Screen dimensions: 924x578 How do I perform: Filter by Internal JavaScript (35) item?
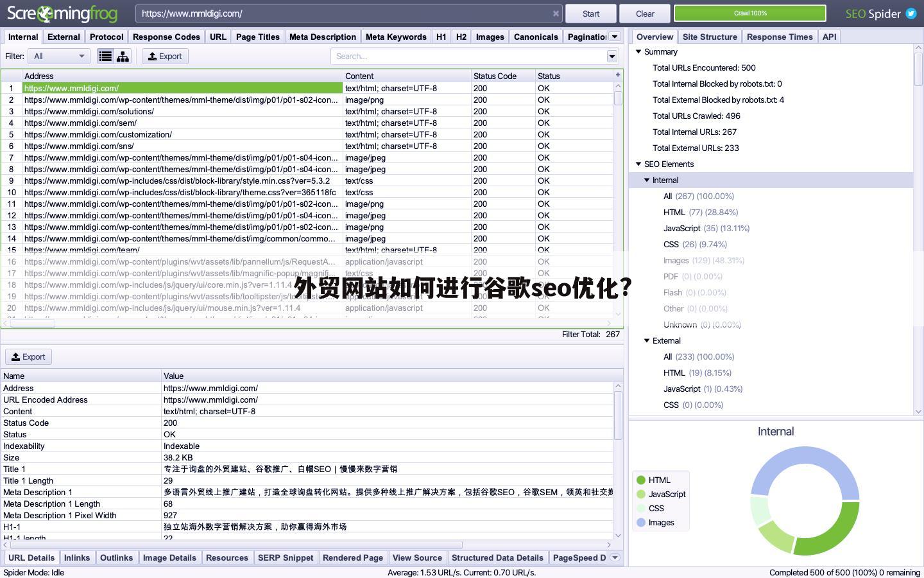706,228
